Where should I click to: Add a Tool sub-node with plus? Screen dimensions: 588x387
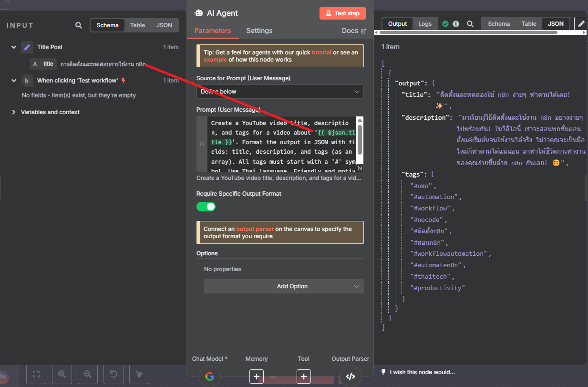(x=303, y=377)
